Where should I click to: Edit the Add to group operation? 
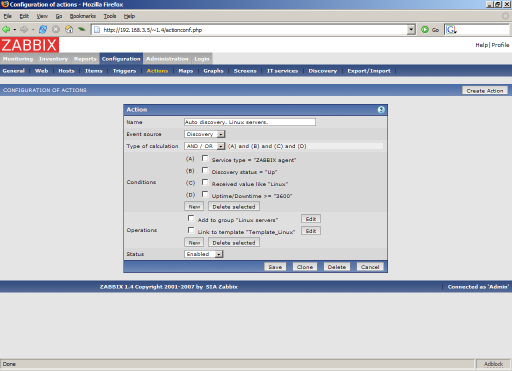click(311, 219)
